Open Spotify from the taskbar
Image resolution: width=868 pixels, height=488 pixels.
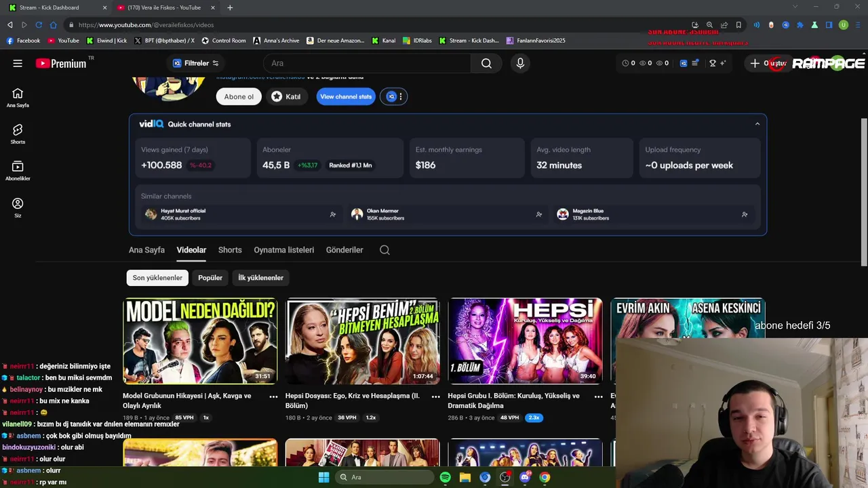point(445,477)
